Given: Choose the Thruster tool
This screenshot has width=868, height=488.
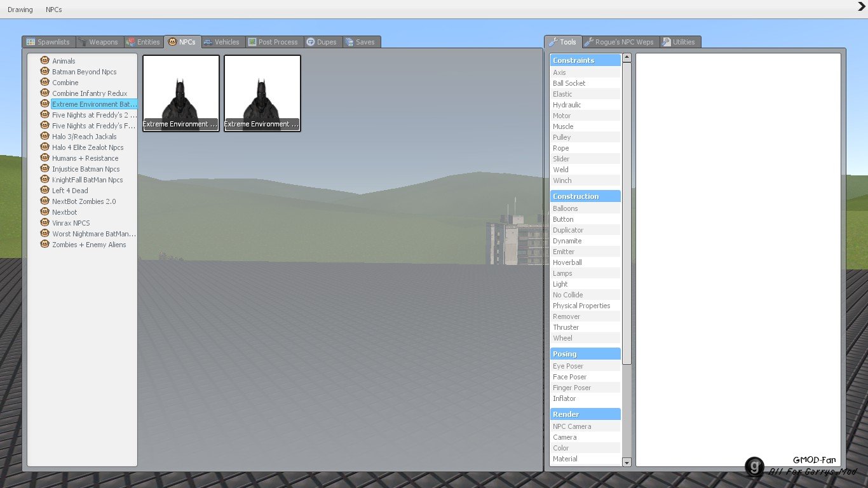Looking at the screenshot, I should (x=585, y=327).
